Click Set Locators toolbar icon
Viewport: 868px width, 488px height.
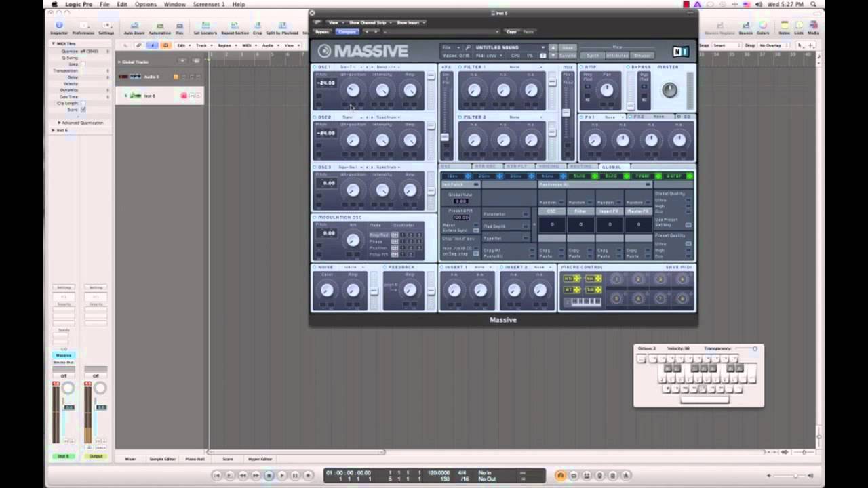tap(204, 28)
